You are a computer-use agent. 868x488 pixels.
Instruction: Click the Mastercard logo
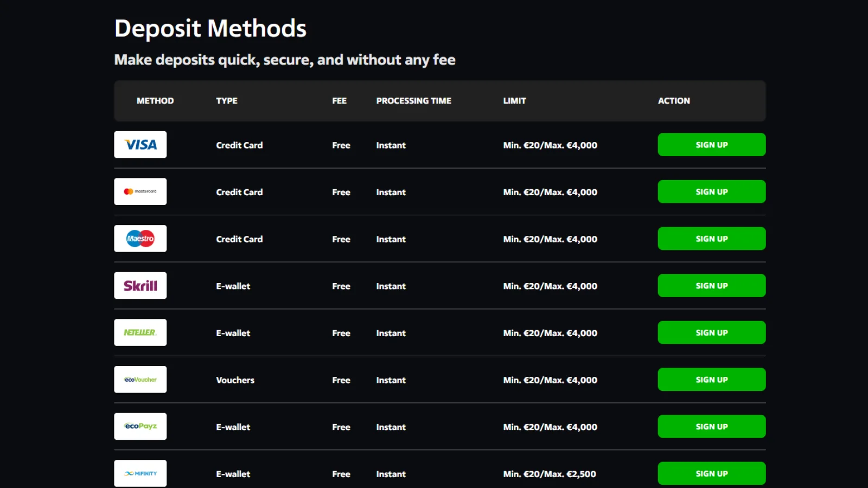(x=140, y=191)
